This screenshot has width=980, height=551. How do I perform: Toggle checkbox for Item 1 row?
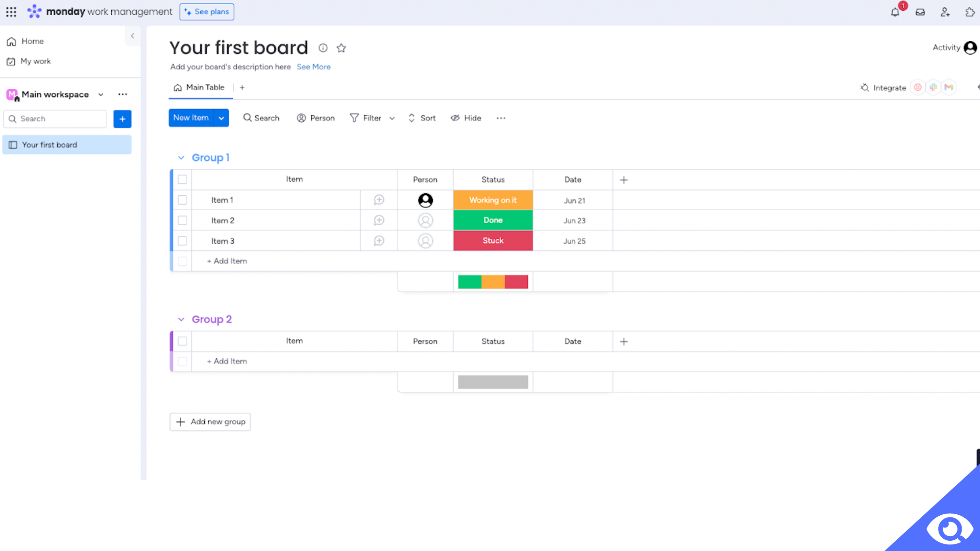coord(182,200)
